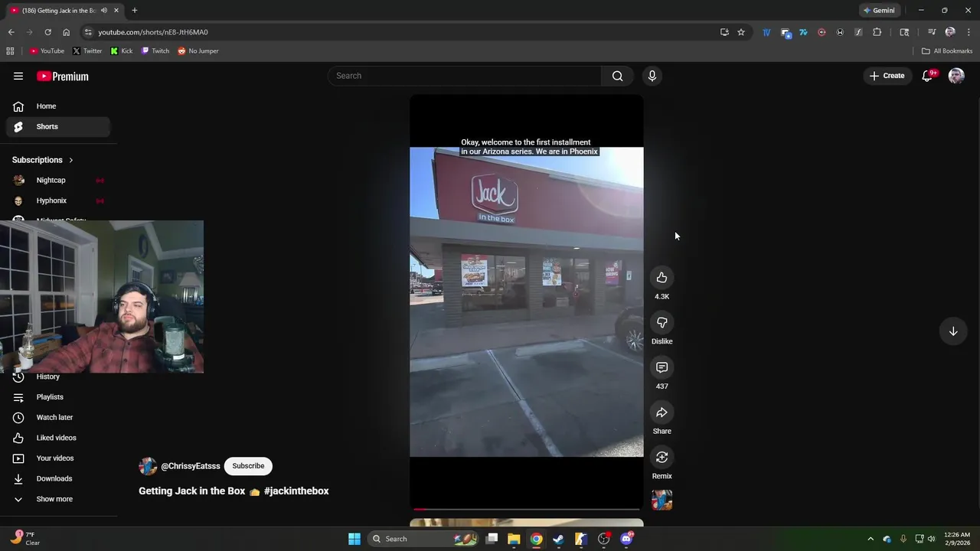The width and height of the screenshot is (980, 551).
Task: Go to Home in sidebar
Action: pyautogui.click(x=57, y=106)
